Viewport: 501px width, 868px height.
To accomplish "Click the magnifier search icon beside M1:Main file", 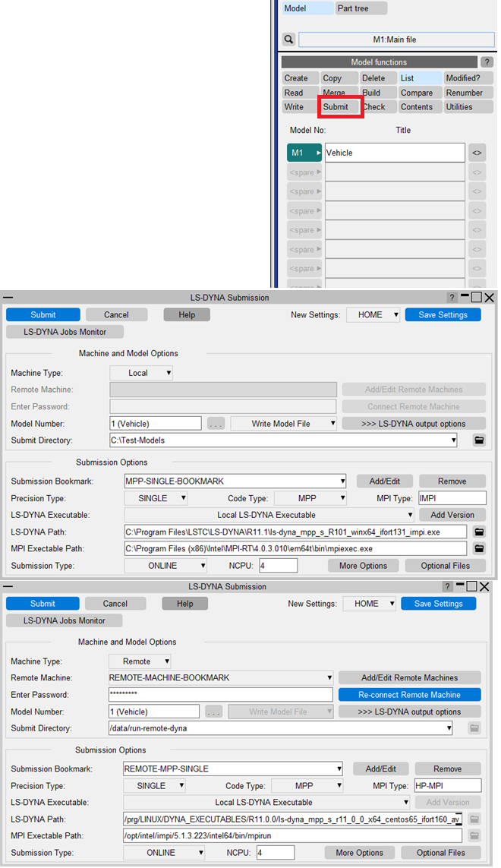I will pos(288,39).
